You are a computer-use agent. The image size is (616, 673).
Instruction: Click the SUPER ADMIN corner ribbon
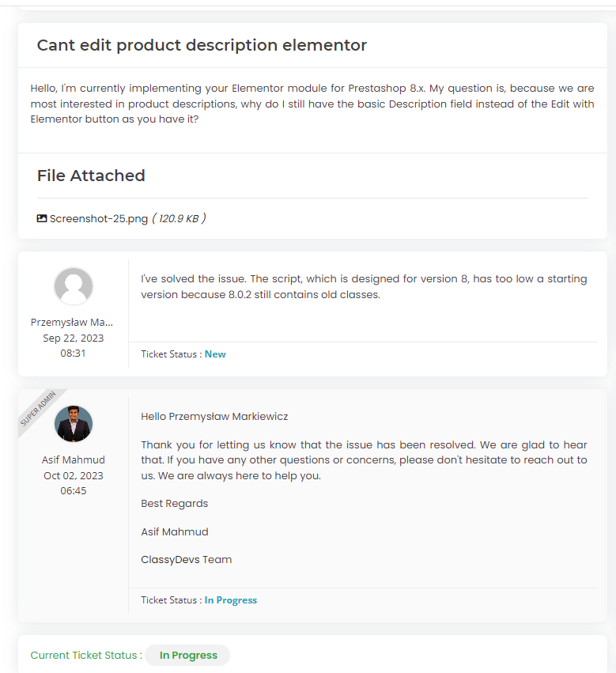click(38, 410)
